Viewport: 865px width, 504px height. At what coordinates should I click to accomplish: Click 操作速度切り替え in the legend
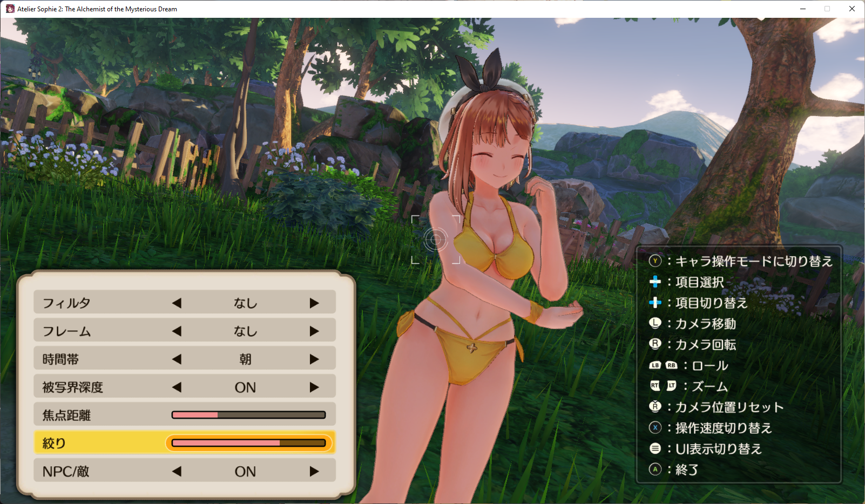pyautogui.click(x=724, y=428)
